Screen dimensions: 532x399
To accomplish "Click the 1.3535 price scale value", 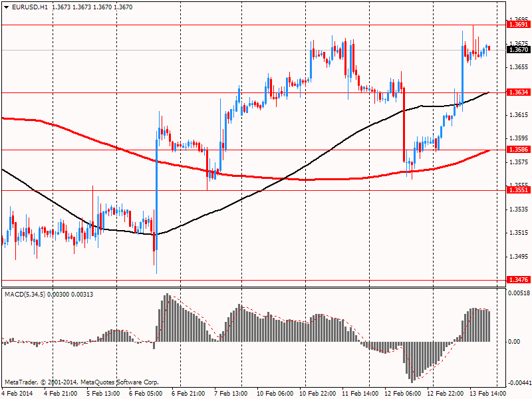I will 519,209.
